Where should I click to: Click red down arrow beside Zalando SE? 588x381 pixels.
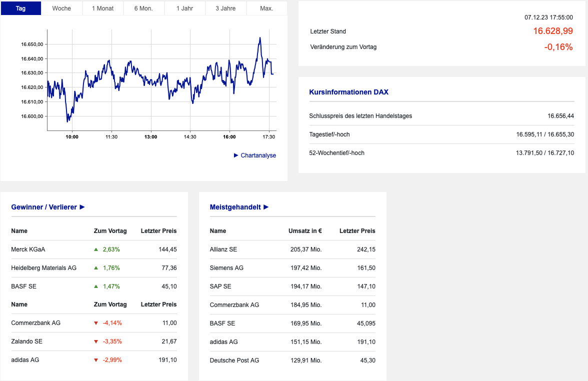pos(96,341)
